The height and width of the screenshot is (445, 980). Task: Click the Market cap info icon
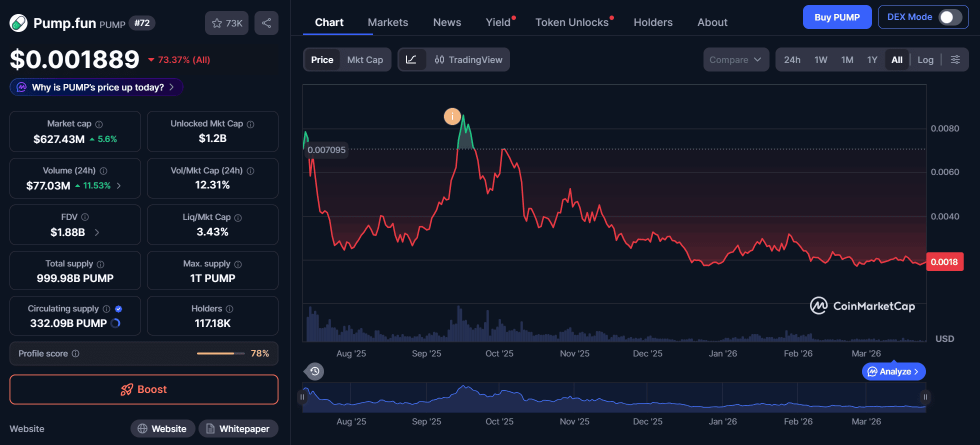point(99,124)
